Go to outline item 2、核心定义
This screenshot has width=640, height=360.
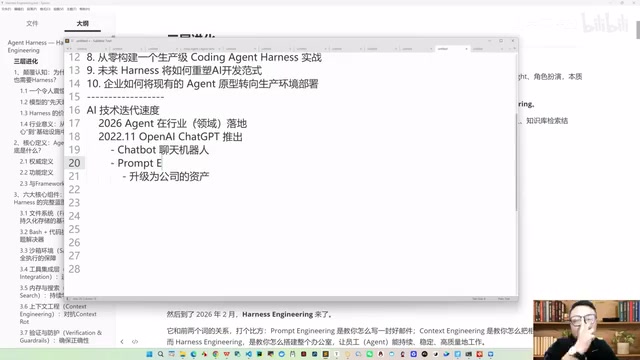pos(39,147)
